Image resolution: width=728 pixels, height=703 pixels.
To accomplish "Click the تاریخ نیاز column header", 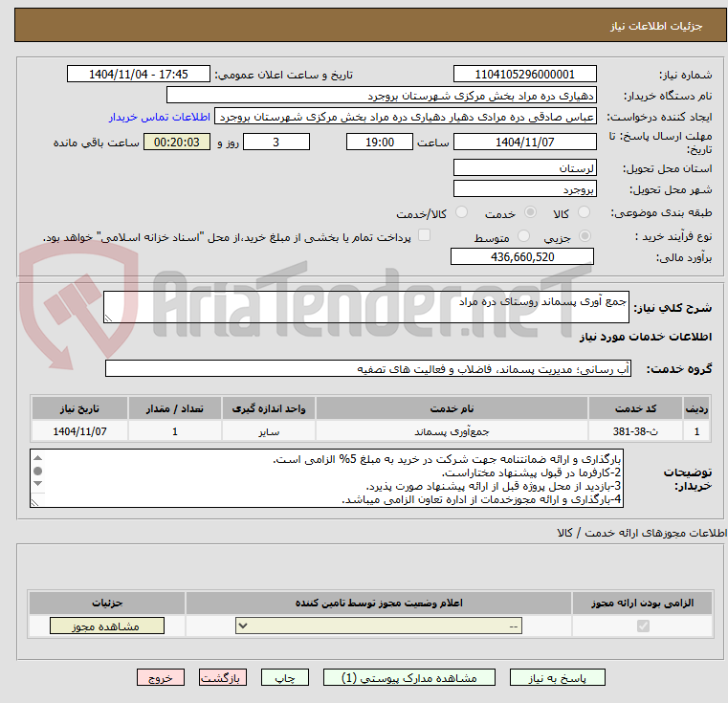I will click(79, 408).
